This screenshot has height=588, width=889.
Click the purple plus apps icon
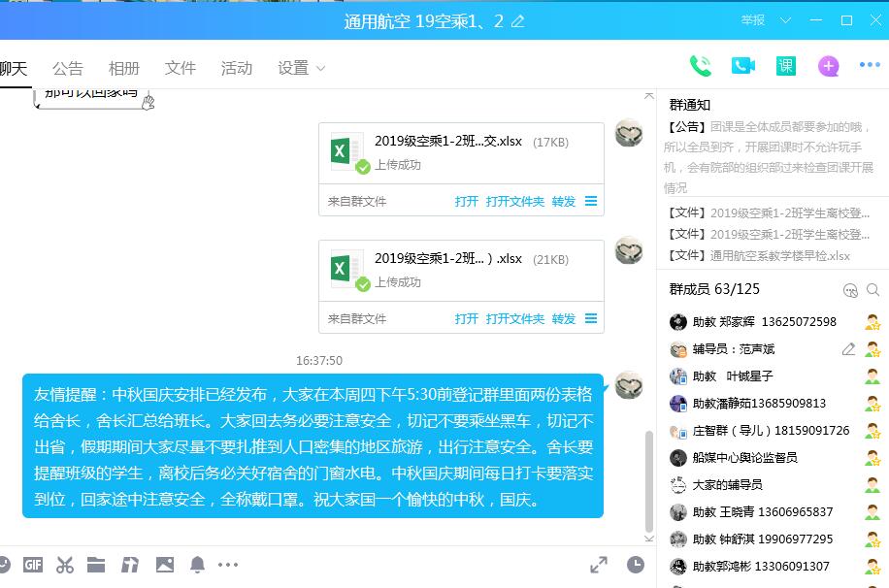point(828,66)
